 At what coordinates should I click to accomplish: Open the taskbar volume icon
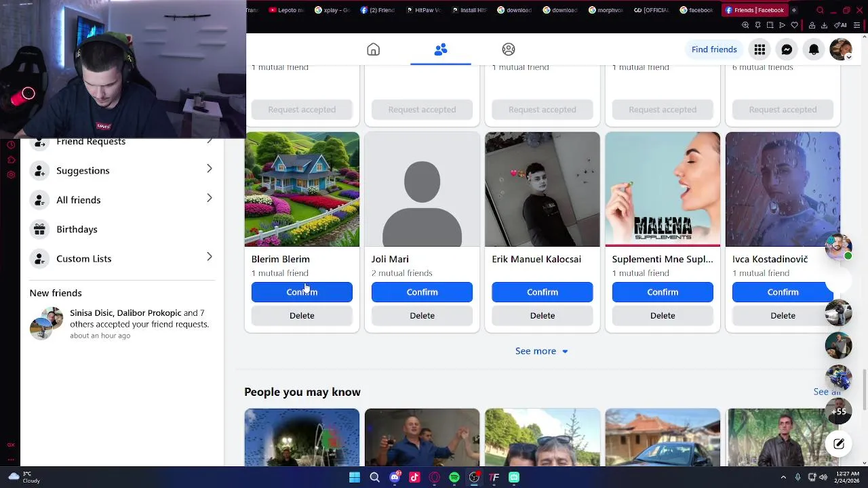click(823, 477)
